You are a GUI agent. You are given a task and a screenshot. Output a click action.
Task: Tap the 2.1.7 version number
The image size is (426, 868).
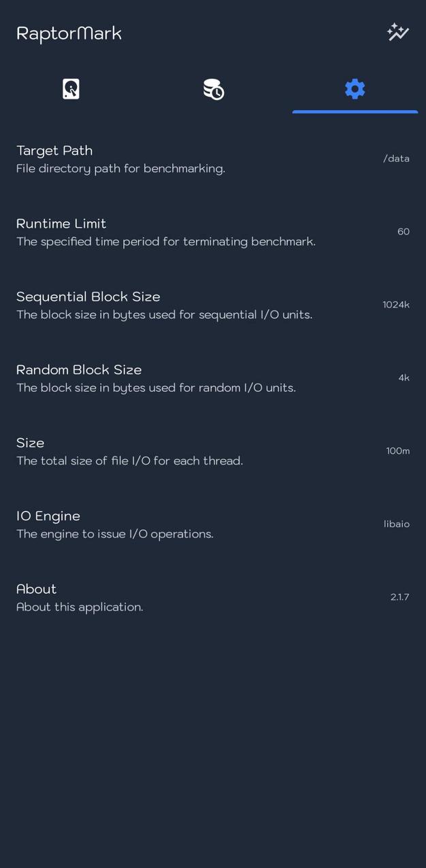pos(399,597)
